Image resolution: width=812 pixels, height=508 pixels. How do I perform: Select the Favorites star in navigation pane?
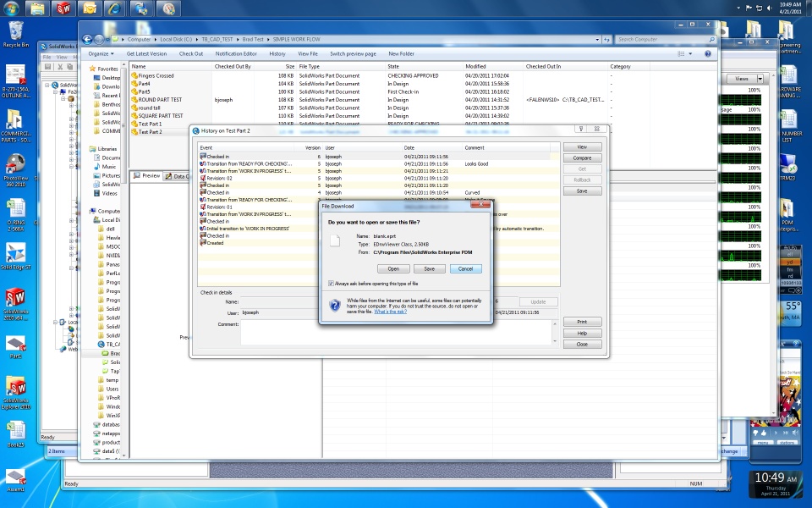(x=93, y=69)
